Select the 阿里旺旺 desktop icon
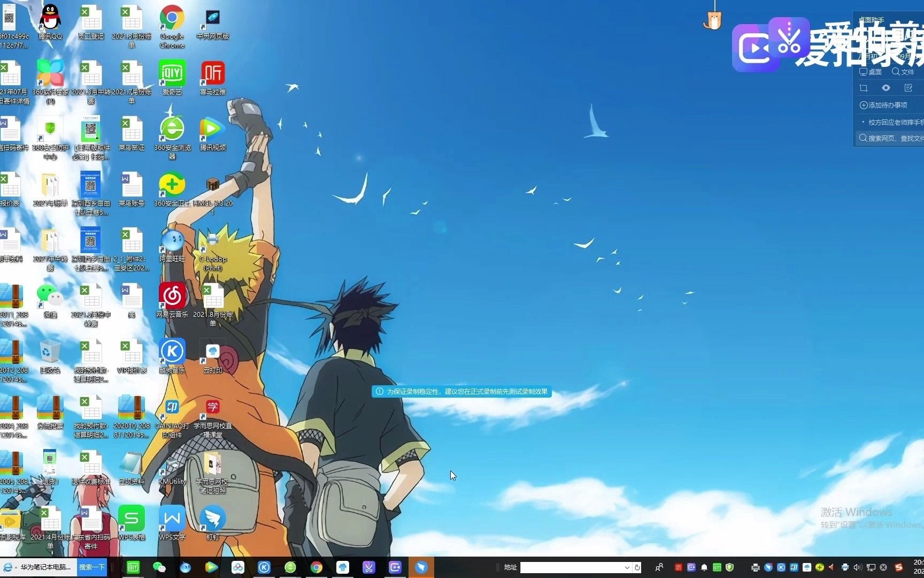The width and height of the screenshot is (924, 578). coord(172,245)
